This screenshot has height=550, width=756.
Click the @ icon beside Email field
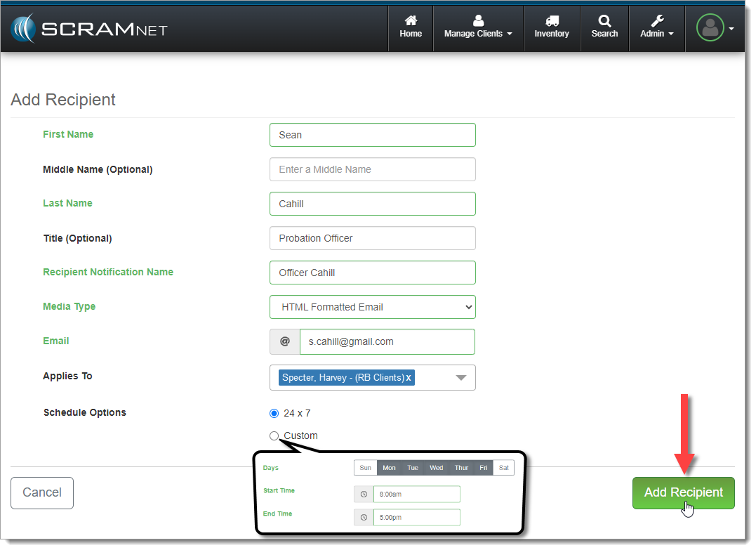tap(285, 341)
